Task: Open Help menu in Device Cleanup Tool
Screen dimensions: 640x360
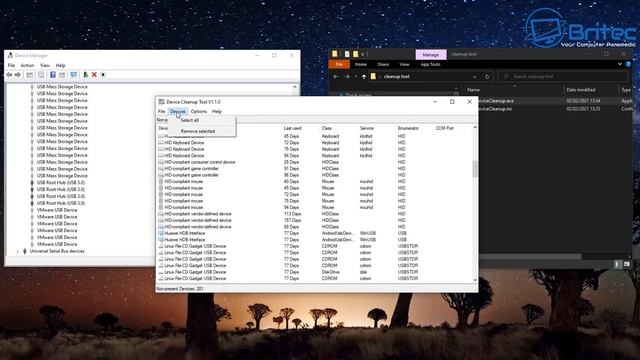Action: [217, 111]
